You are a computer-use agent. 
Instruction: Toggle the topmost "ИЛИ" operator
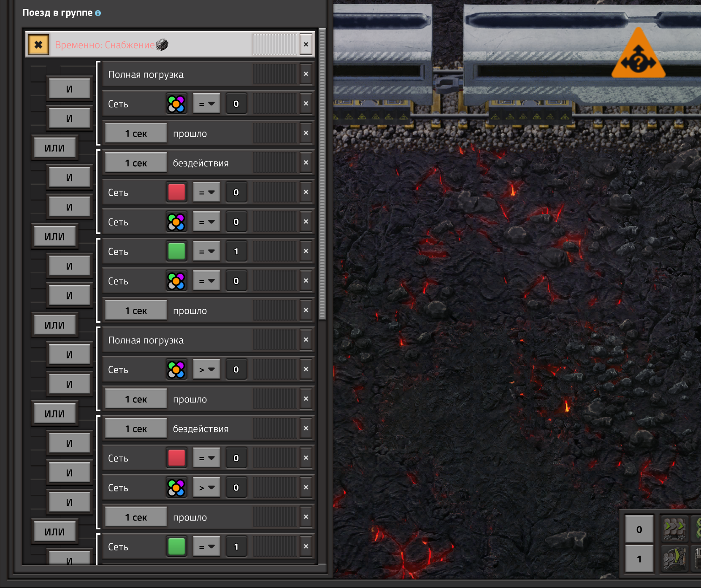55,148
